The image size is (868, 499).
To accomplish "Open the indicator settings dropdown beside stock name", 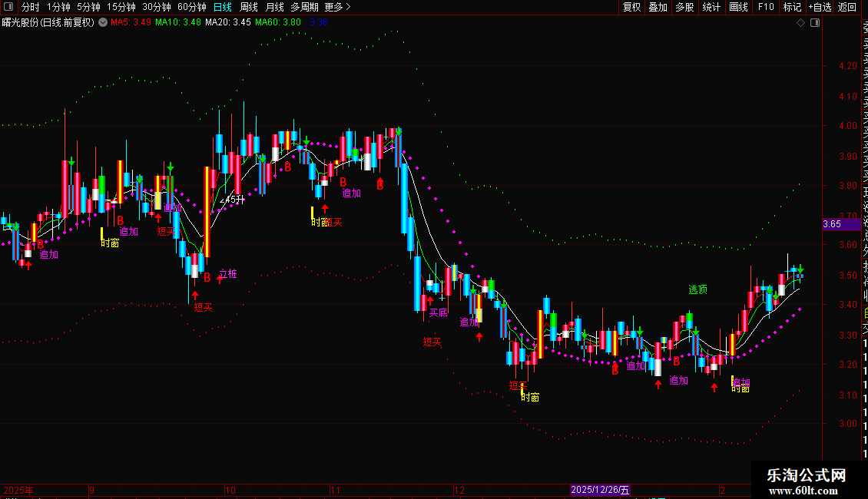I will pos(103,22).
